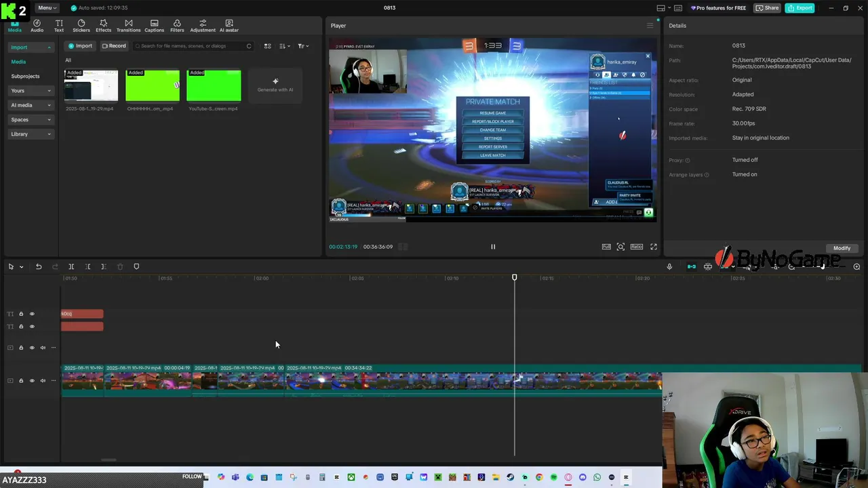The width and height of the screenshot is (868, 488).
Task: Toggle timeline auto snapping
Action: (708, 267)
